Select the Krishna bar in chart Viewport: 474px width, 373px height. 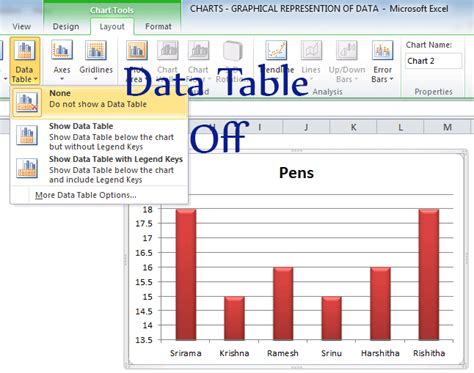coord(234,318)
